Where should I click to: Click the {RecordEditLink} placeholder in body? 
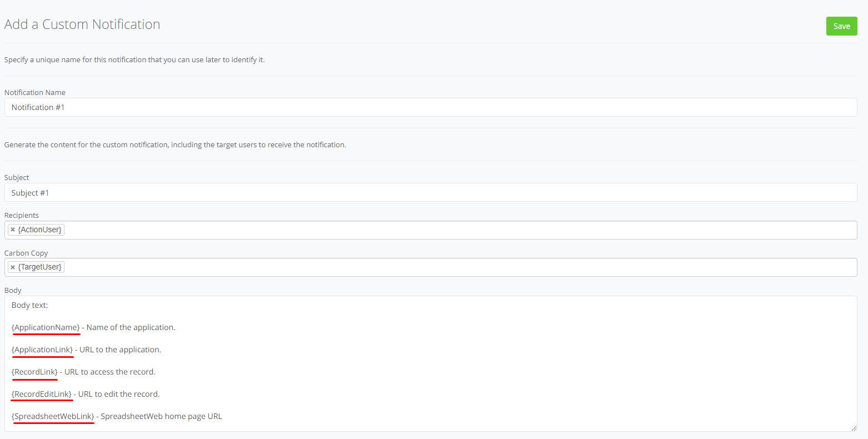tap(42, 394)
